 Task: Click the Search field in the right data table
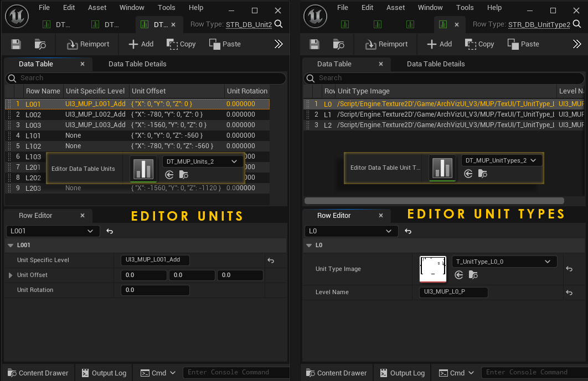click(x=444, y=78)
